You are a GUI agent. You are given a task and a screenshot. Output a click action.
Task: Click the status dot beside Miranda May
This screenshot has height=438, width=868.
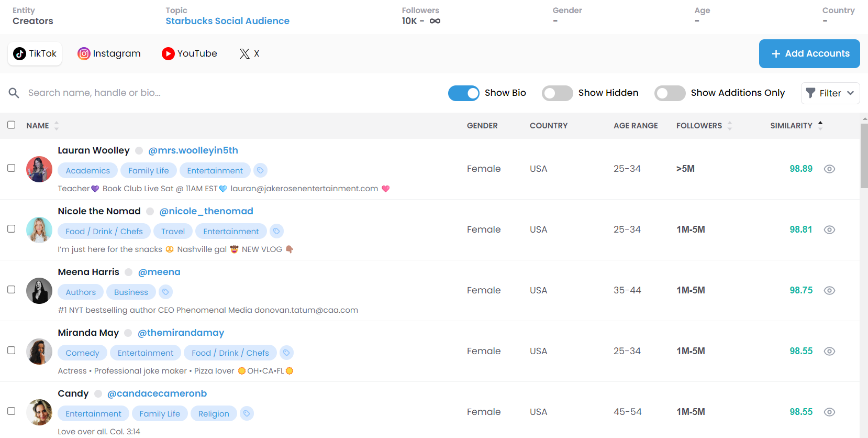pyautogui.click(x=128, y=333)
